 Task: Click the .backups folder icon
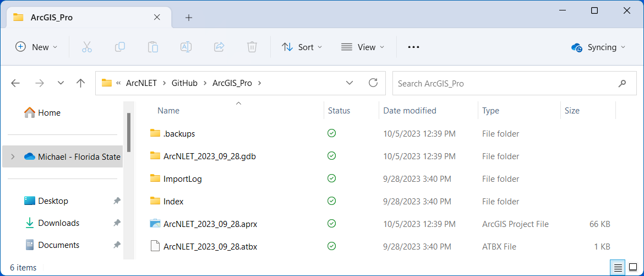[x=155, y=133]
